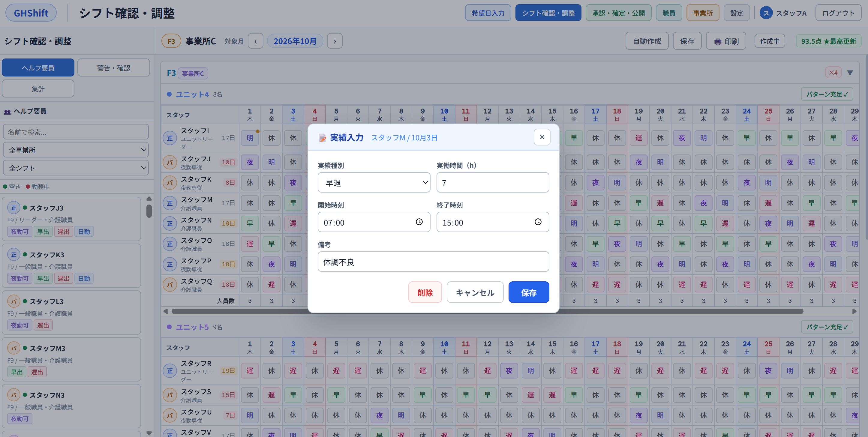The height and width of the screenshot is (437, 868).
Task: Open the 職員 navigation tab
Action: click(669, 13)
